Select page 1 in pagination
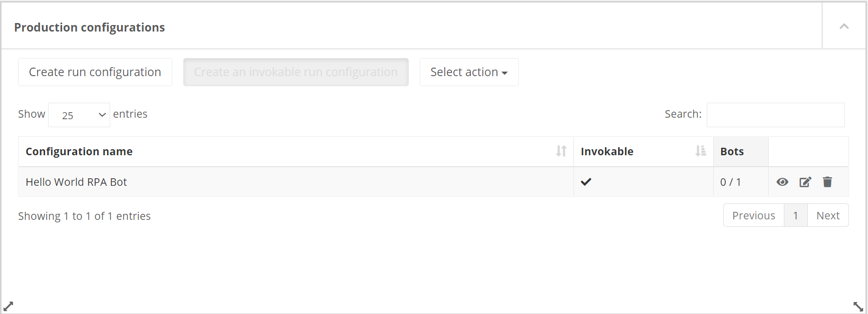The height and width of the screenshot is (314, 868). pyautogui.click(x=795, y=215)
